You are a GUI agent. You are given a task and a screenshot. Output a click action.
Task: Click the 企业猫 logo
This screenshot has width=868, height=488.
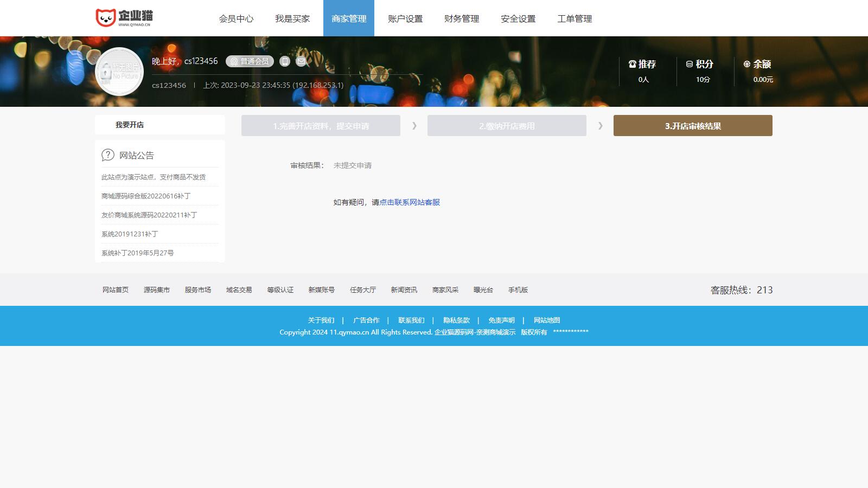(x=124, y=18)
